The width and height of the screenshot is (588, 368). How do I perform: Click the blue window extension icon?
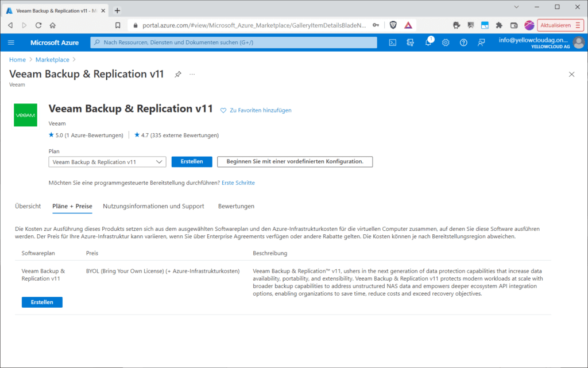coord(485,25)
